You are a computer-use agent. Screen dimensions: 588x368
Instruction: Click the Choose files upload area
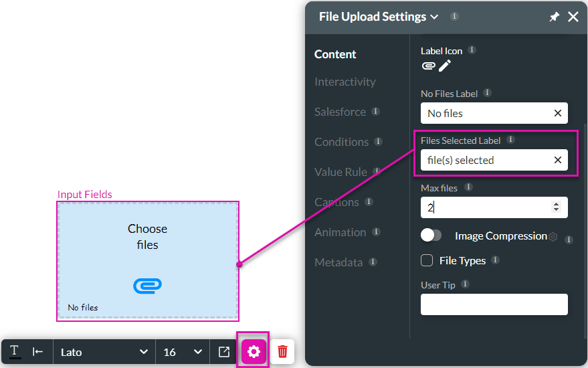point(147,261)
